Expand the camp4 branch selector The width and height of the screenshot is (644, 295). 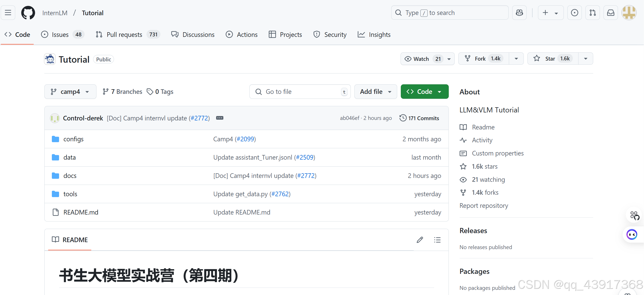[70, 92]
